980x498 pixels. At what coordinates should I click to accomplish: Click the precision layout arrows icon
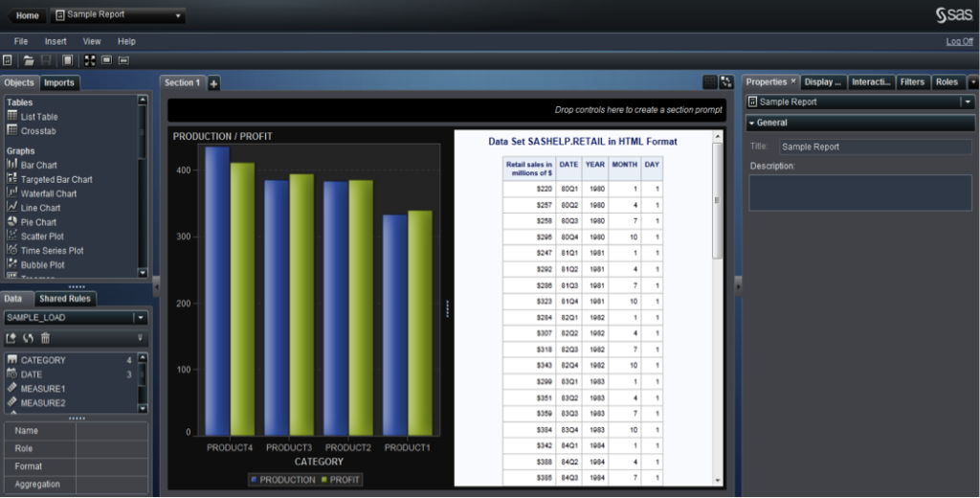725,82
